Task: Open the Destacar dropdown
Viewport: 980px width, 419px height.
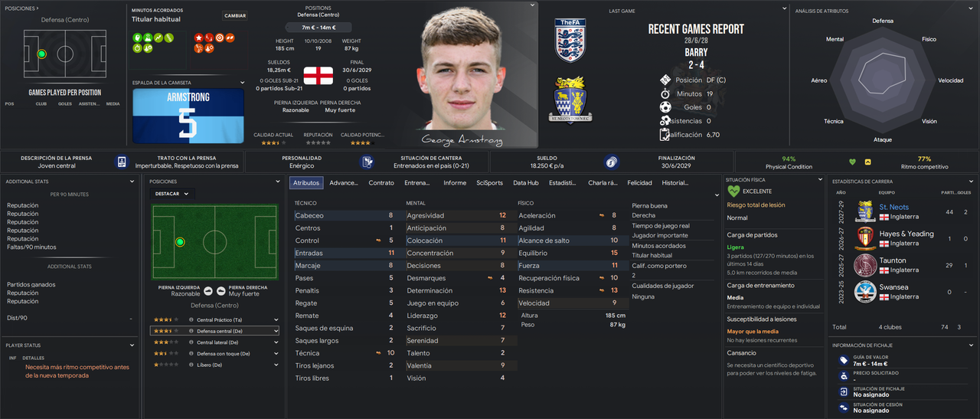Action: pyautogui.click(x=171, y=194)
